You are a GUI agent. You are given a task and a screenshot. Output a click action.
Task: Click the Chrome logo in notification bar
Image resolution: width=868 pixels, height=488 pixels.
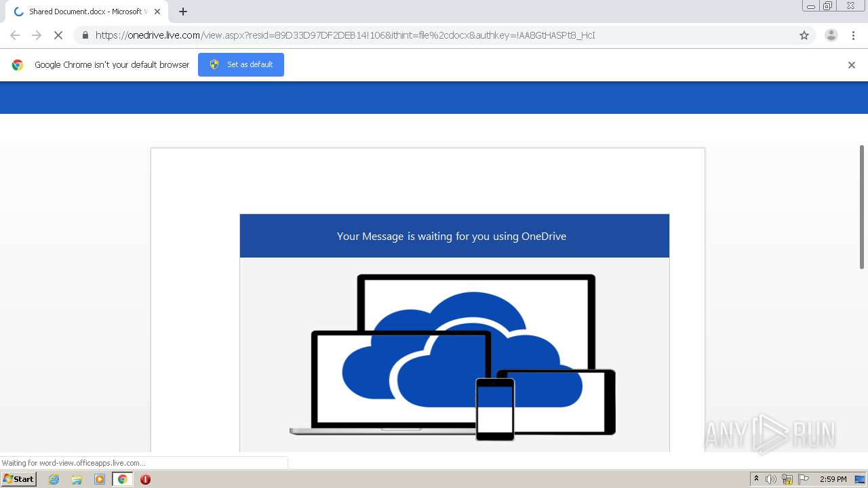(x=18, y=65)
